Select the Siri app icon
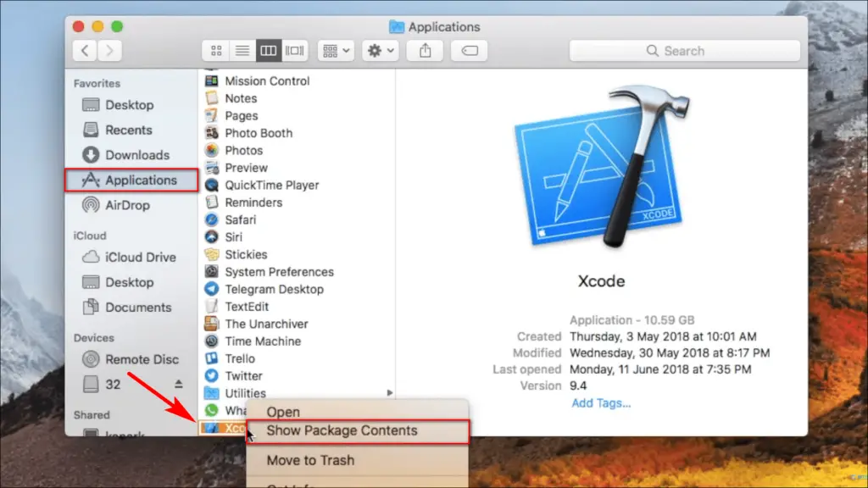The image size is (868, 488). pyautogui.click(x=211, y=237)
